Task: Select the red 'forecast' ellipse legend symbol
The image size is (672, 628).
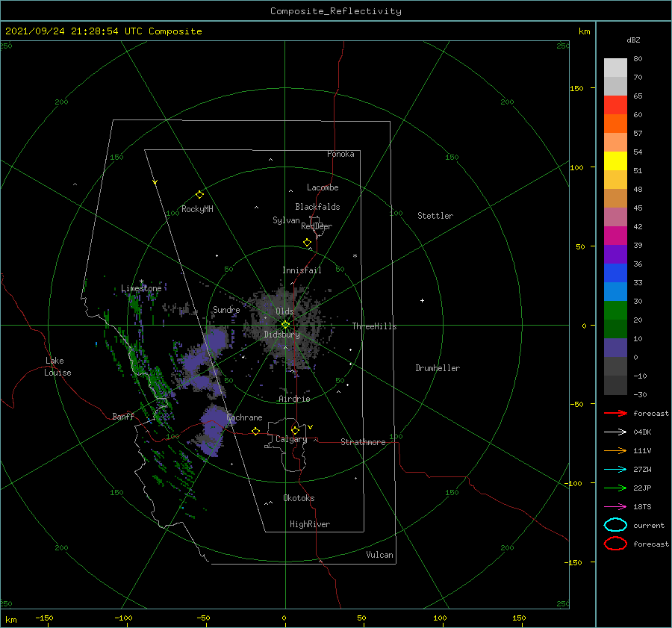Action: pos(615,544)
